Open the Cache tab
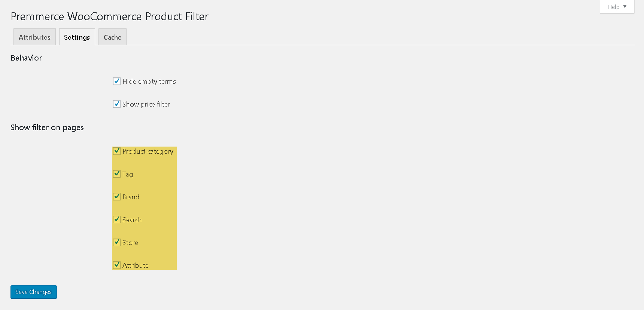Viewport: 644px width, 310px height. pyautogui.click(x=112, y=37)
